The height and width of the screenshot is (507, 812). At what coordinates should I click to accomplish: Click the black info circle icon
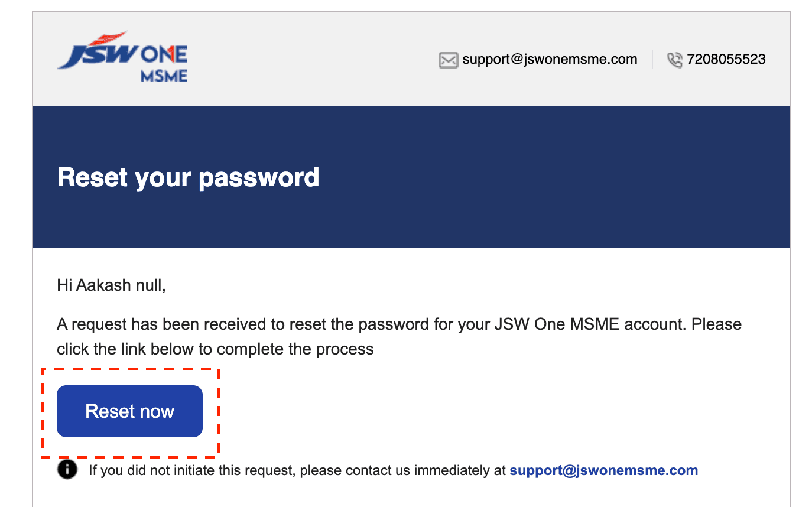(x=67, y=470)
